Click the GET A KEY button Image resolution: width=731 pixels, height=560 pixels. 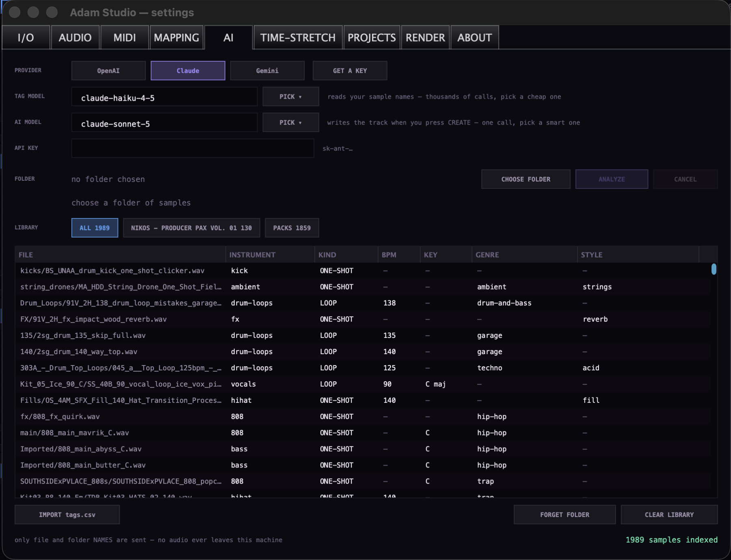coord(350,71)
